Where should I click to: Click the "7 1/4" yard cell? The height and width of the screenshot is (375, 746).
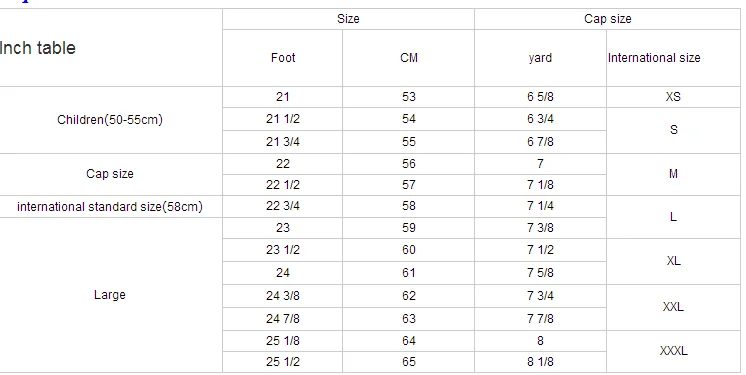click(x=540, y=206)
